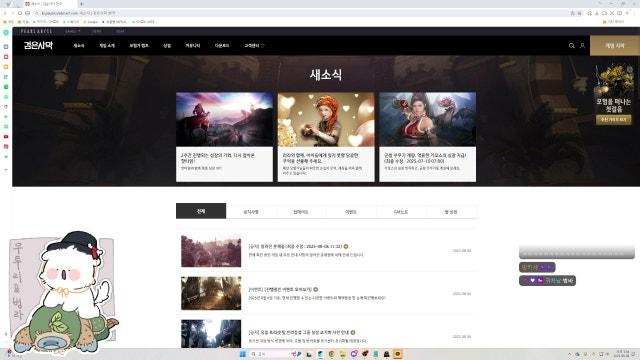Open the Windows Start menu
Viewport: 640px width, 360px height.
pos(243,354)
